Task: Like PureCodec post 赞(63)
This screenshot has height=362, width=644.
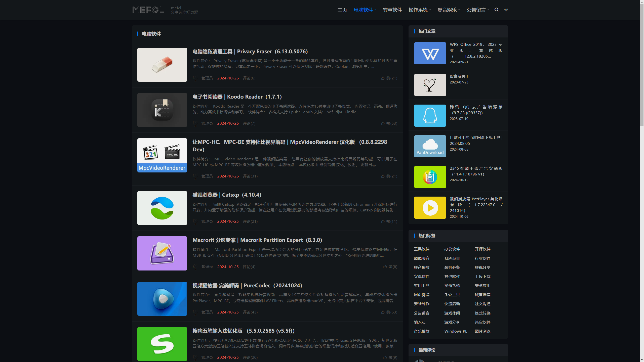Action: (x=389, y=312)
